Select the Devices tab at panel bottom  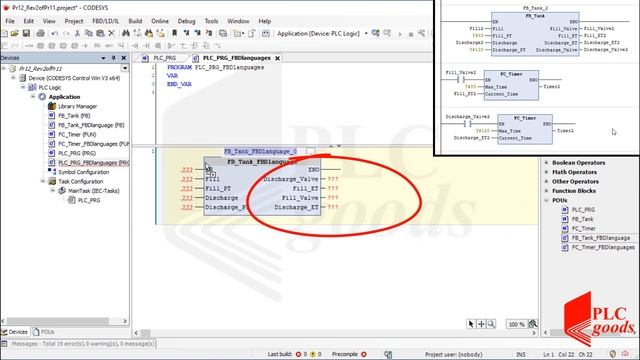pos(15,332)
